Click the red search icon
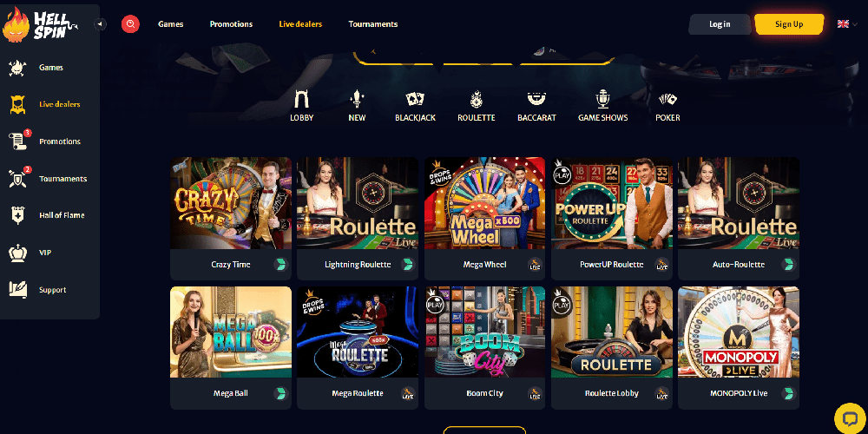Screen dimensions: 868x434 (x=131, y=23)
